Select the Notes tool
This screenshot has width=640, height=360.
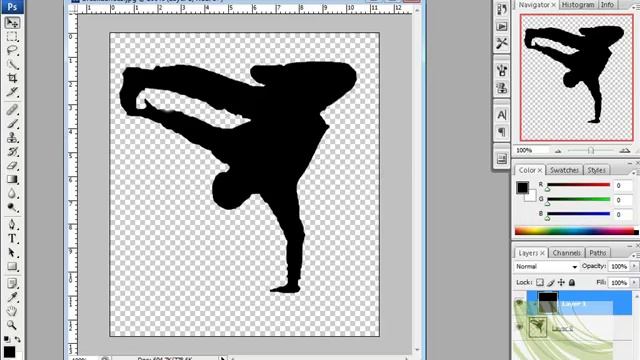coord(12,283)
